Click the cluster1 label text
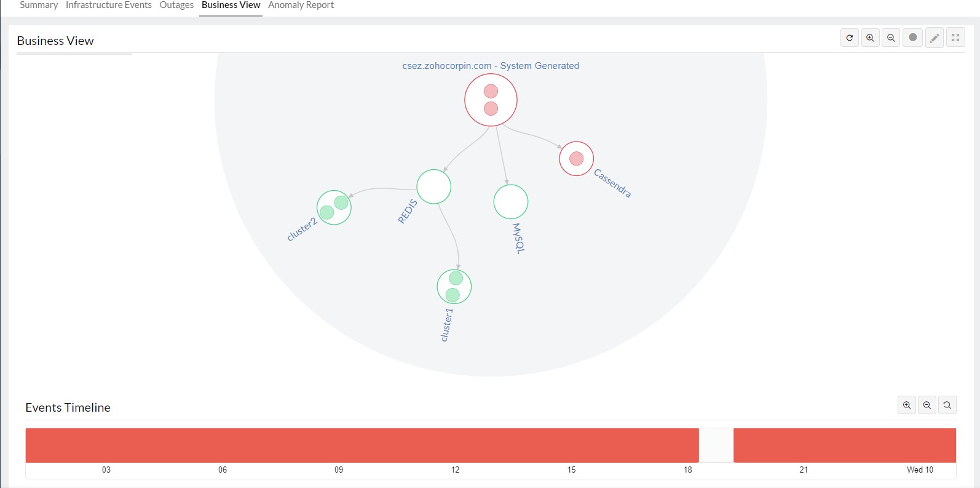 (x=447, y=325)
